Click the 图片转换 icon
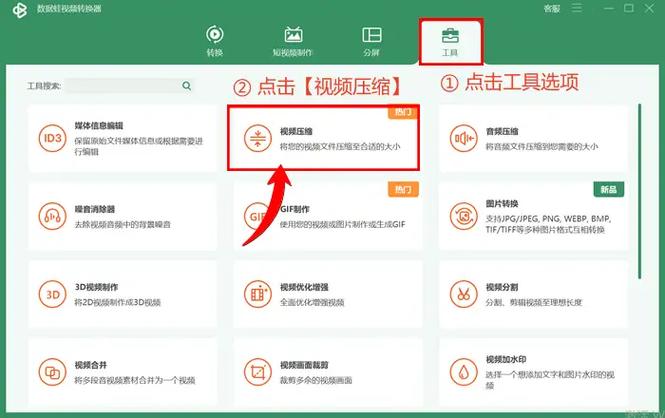The width and height of the screenshot is (665, 418). tap(464, 216)
